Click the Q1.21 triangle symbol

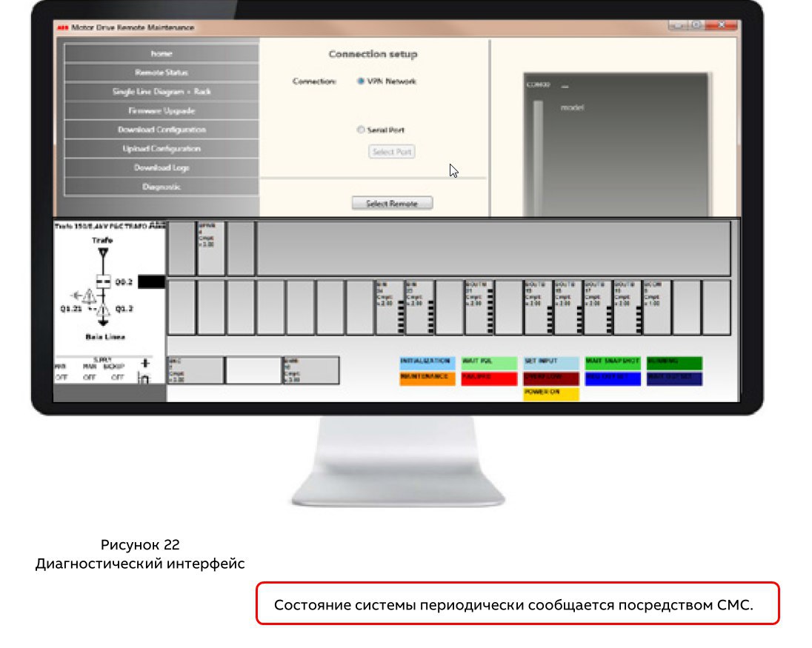89,296
